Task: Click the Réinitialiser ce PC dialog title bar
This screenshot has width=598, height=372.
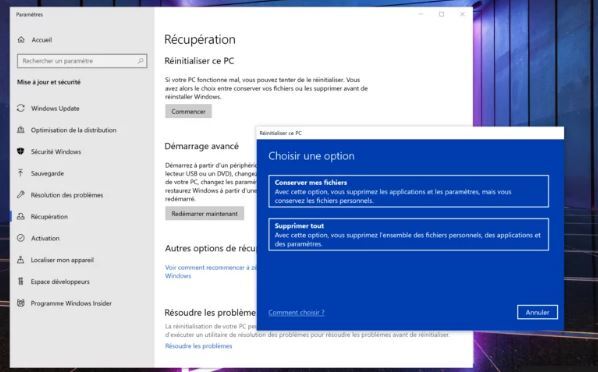Action: (x=410, y=133)
